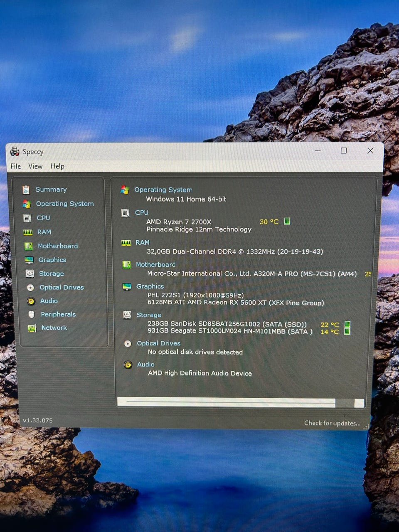This screenshot has width=399, height=532.
Task: Click the Peripherals mouse icon in sidebar
Action: 32,315
